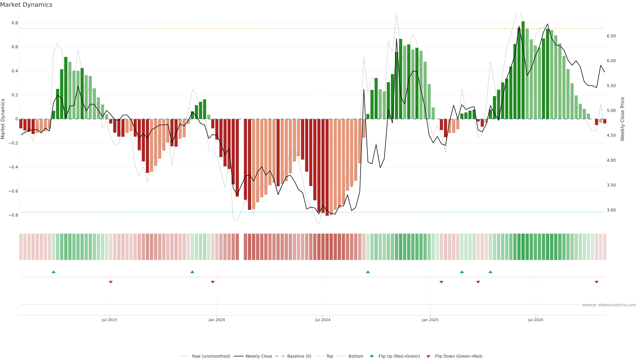Click the first green Flip Up triangle marker
The width and height of the screenshot is (644, 362).
53,272
